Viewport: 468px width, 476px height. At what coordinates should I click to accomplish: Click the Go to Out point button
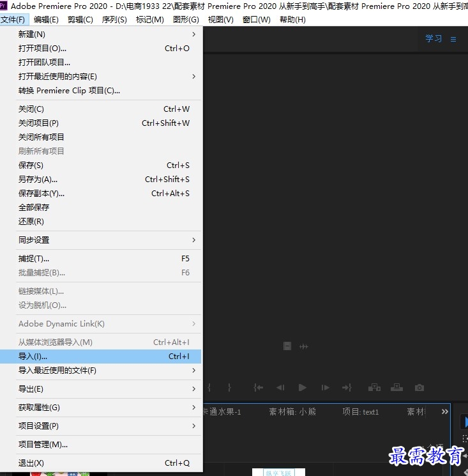(x=347, y=388)
